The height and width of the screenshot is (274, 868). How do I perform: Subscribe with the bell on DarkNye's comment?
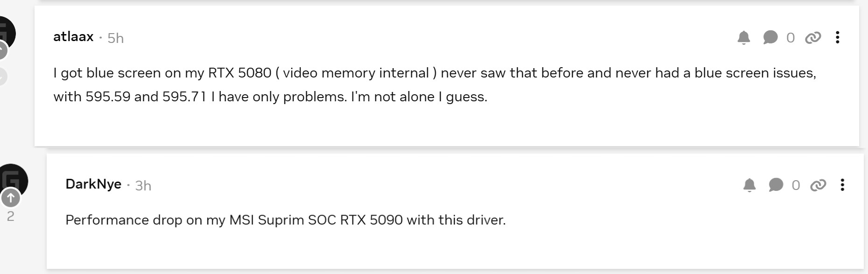[x=749, y=185]
